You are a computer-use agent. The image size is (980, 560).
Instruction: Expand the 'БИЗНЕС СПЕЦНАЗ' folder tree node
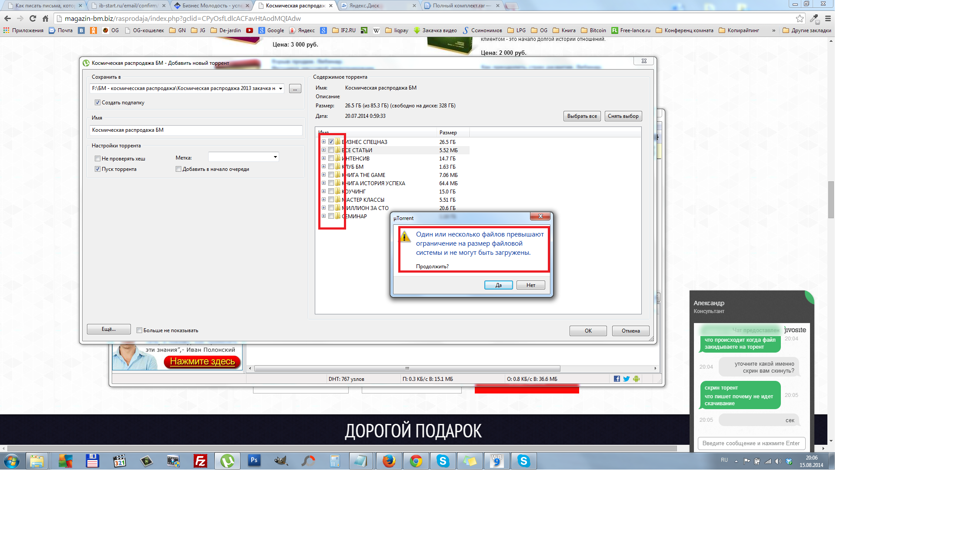323,142
